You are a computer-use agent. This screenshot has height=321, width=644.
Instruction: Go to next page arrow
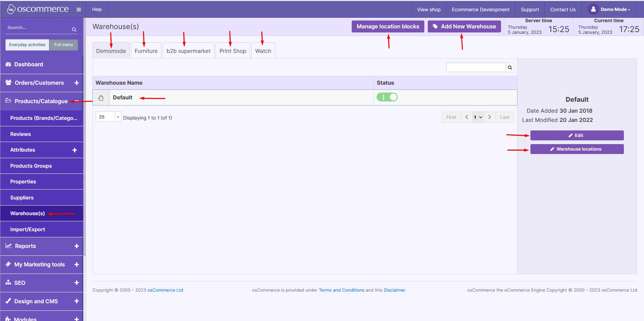click(490, 117)
